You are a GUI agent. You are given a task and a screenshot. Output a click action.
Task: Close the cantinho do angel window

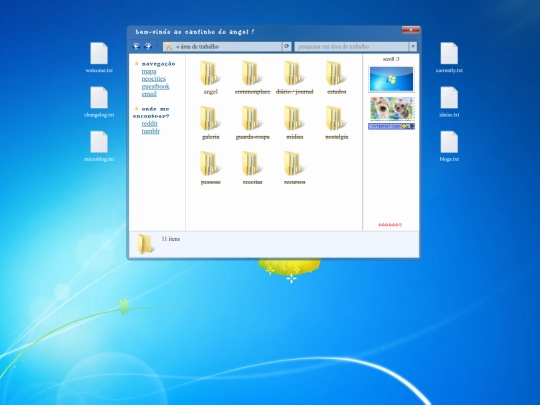pyautogui.click(x=411, y=30)
